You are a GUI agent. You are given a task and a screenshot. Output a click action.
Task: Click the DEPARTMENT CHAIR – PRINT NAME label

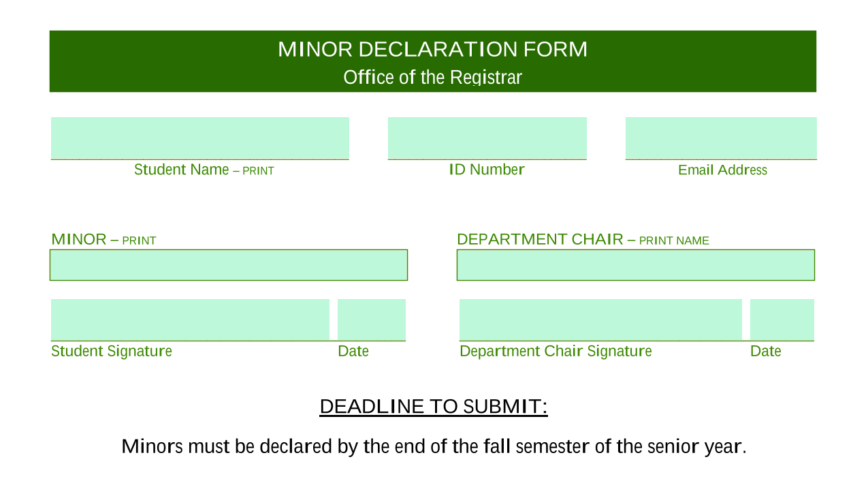(x=583, y=240)
